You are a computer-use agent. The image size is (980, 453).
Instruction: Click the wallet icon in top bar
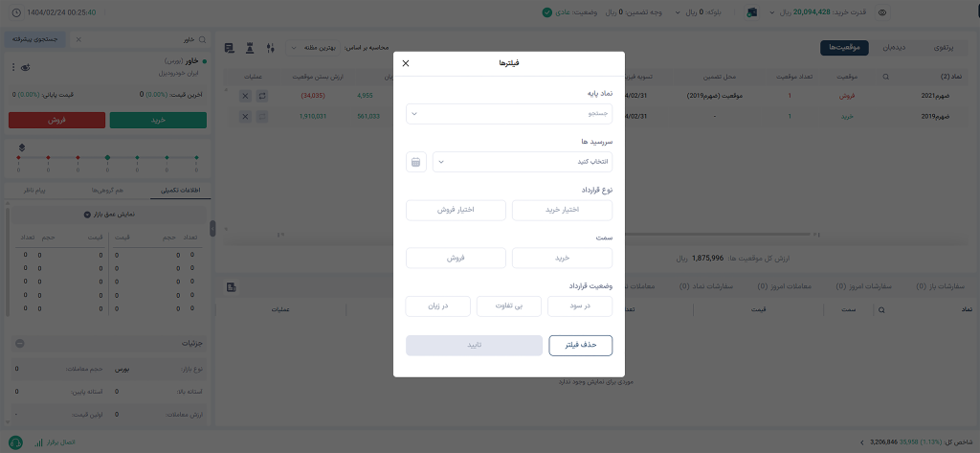pos(752,11)
